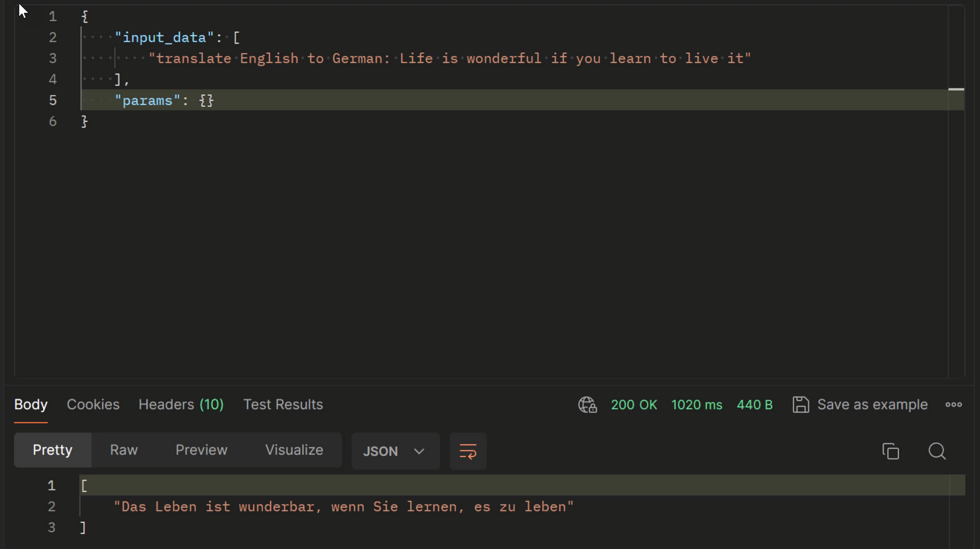Click the request editor scrollbar marker
Image resolution: width=980 pixels, height=549 pixels.
(x=956, y=89)
